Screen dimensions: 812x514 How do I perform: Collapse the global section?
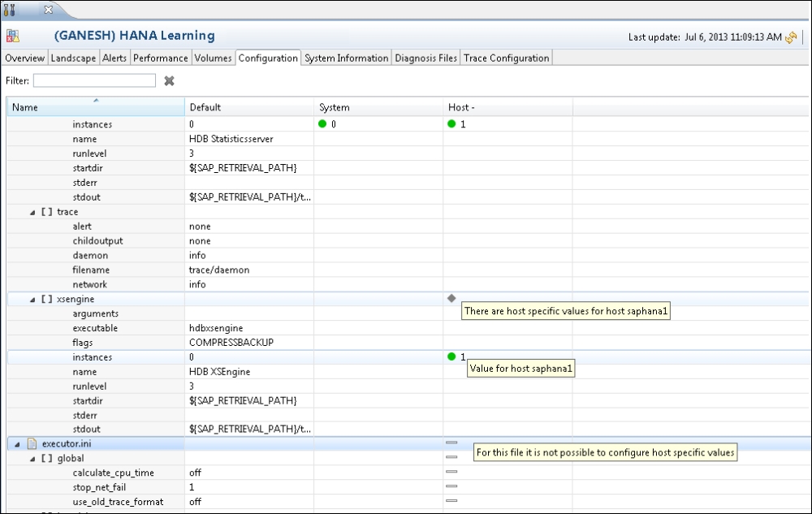coord(32,459)
